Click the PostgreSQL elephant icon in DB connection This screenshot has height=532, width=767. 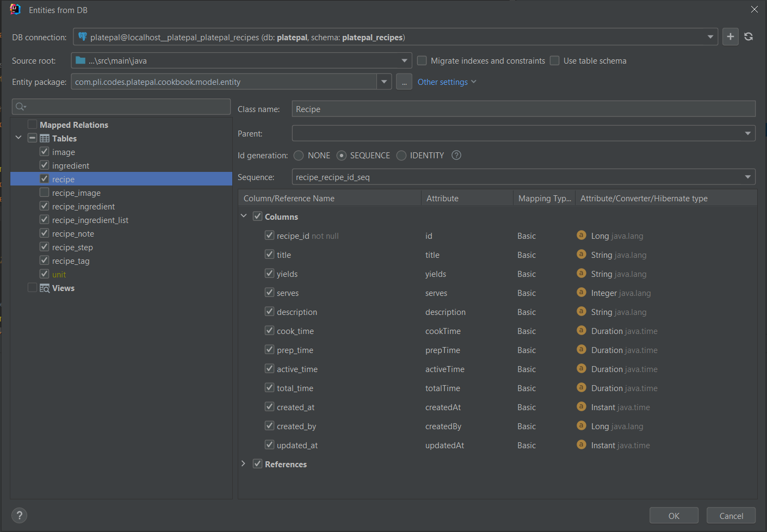[83, 37]
